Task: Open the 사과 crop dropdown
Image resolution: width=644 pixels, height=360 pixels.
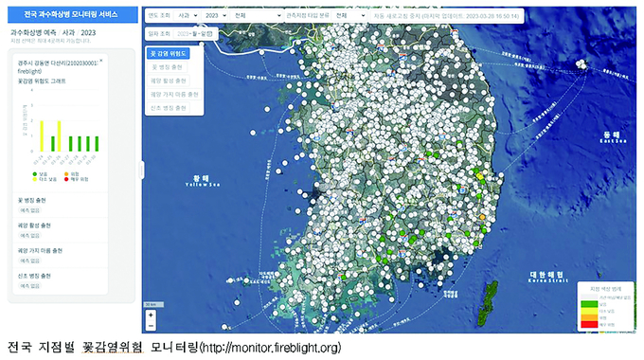Action: coord(186,15)
